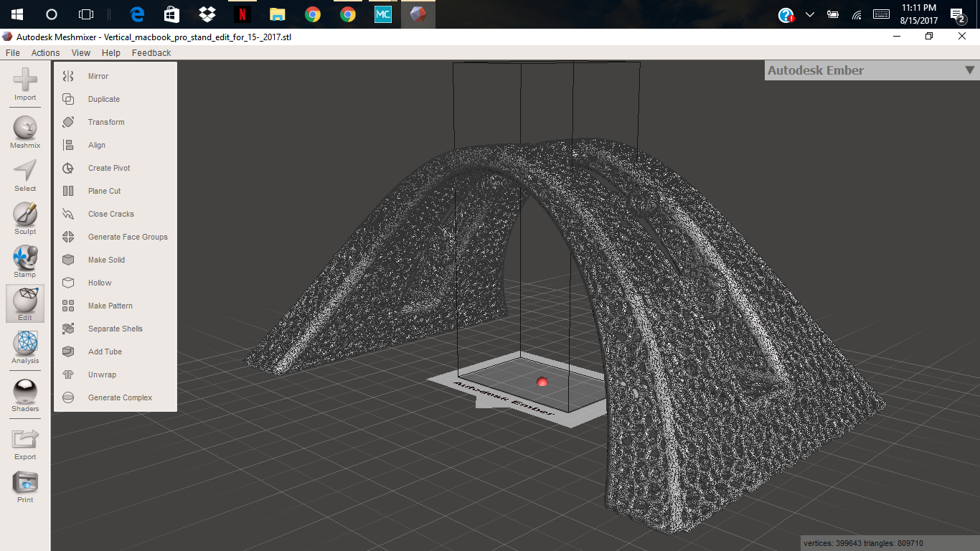This screenshot has width=980, height=551.
Task: Click the Plane Cut icon
Action: click(x=68, y=191)
